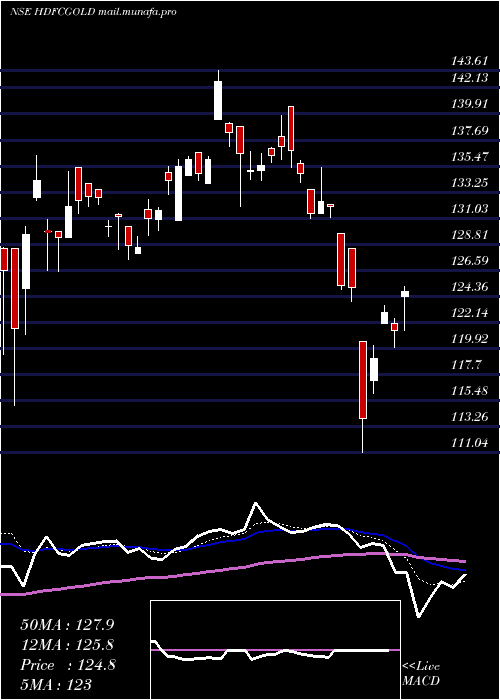Image resolution: width=500 pixels, height=700 pixels.
Task: Click the 12MA : 125.8 readout
Action: pyautogui.click(x=67, y=645)
